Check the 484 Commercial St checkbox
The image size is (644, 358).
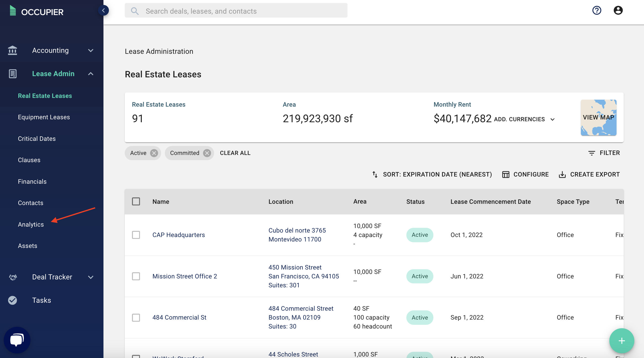click(x=136, y=318)
